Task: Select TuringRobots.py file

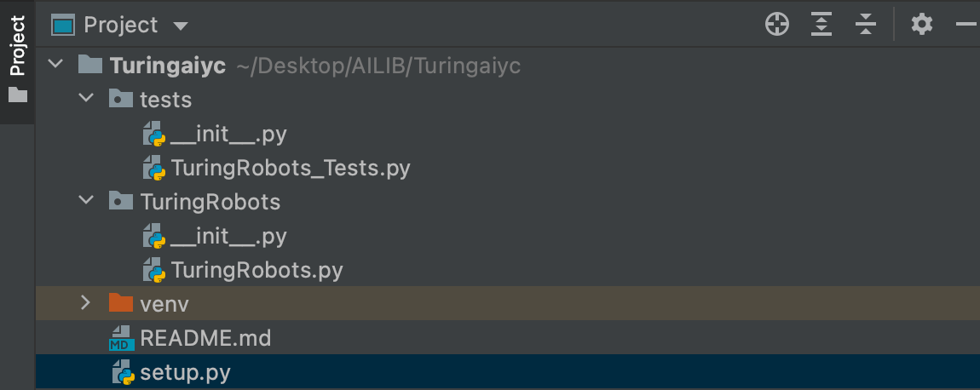Action: point(257,271)
